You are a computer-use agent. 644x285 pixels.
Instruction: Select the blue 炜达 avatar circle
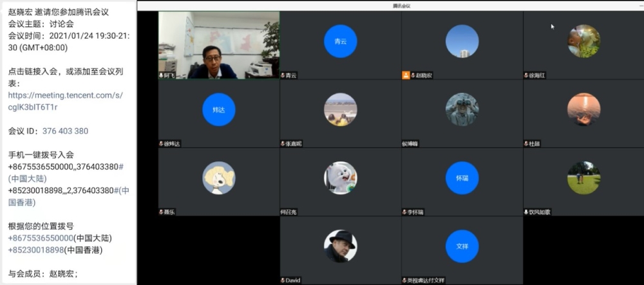coord(219,109)
